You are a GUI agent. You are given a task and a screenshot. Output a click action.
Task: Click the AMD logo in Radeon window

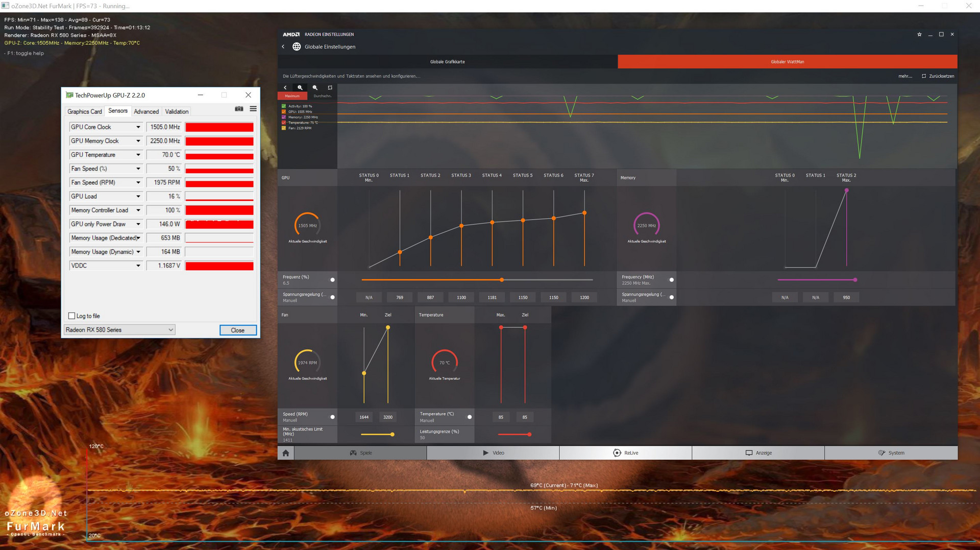click(x=291, y=34)
